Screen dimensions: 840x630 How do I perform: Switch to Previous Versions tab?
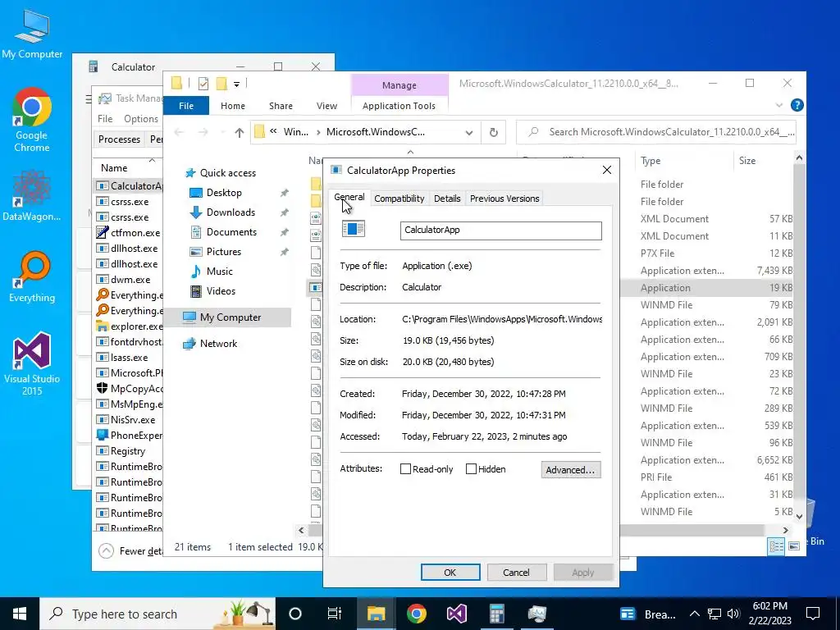point(504,199)
